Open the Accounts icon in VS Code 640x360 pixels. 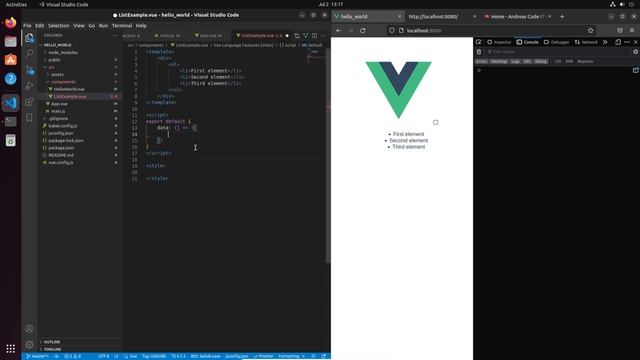pyautogui.click(x=29, y=329)
